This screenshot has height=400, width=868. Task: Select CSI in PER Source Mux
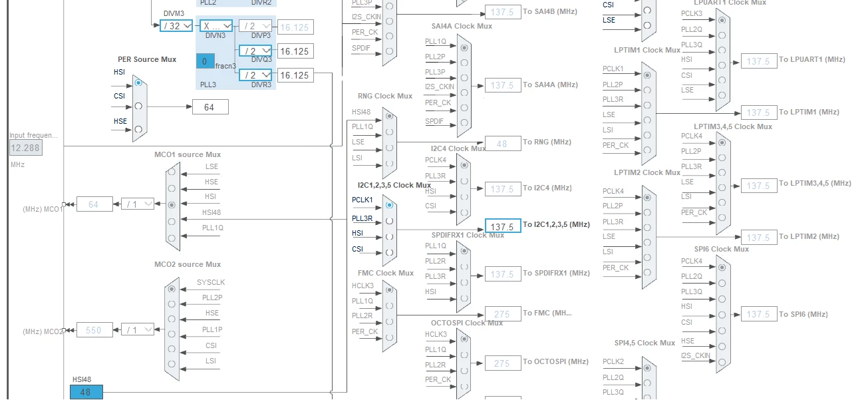click(x=138, y=106)
